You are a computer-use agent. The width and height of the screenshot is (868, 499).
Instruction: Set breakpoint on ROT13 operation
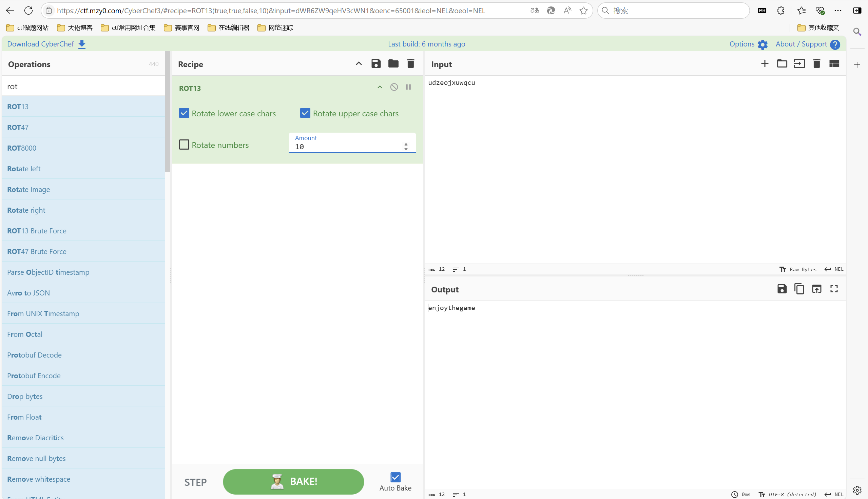pyautogui.click(x=408, y=87)
